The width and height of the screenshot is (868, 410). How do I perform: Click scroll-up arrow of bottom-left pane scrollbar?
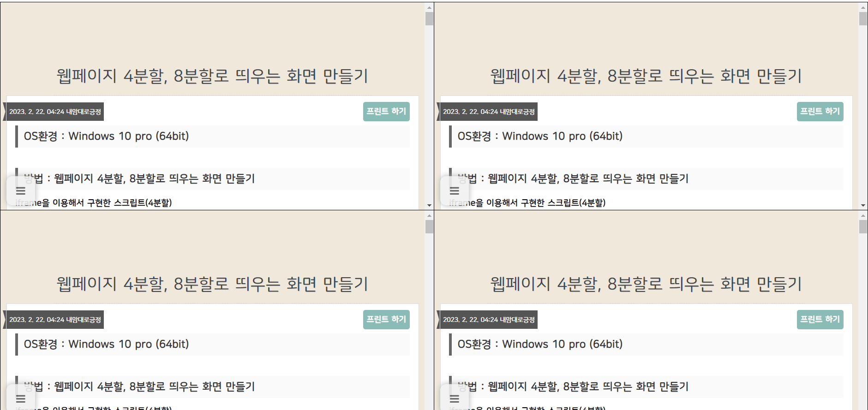[429, 215]
